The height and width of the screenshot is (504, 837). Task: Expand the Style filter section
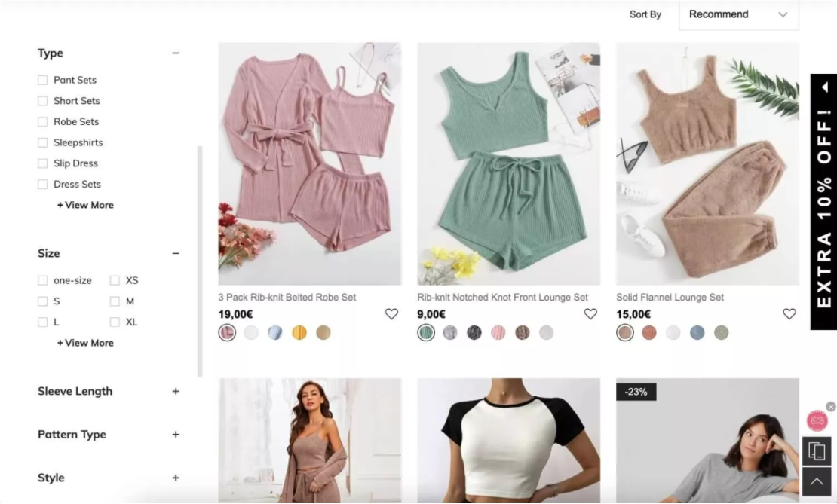(x=176, y=478)
